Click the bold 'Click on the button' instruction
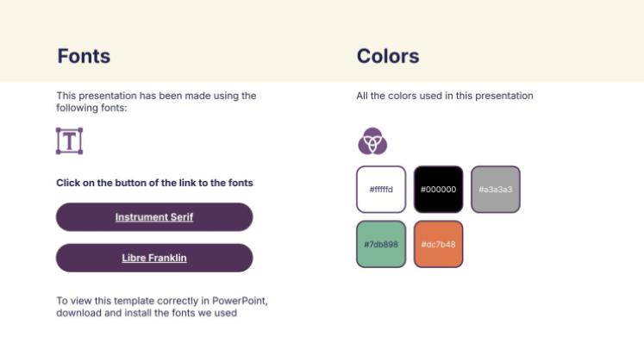This screenshot has width=644, height=362. (154, 183)
